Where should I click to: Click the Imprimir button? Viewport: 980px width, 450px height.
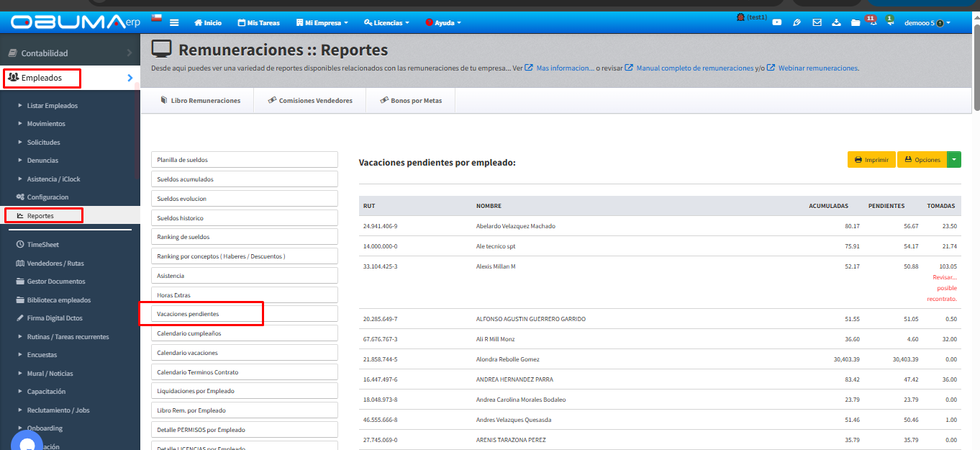[x=871, y=160]
